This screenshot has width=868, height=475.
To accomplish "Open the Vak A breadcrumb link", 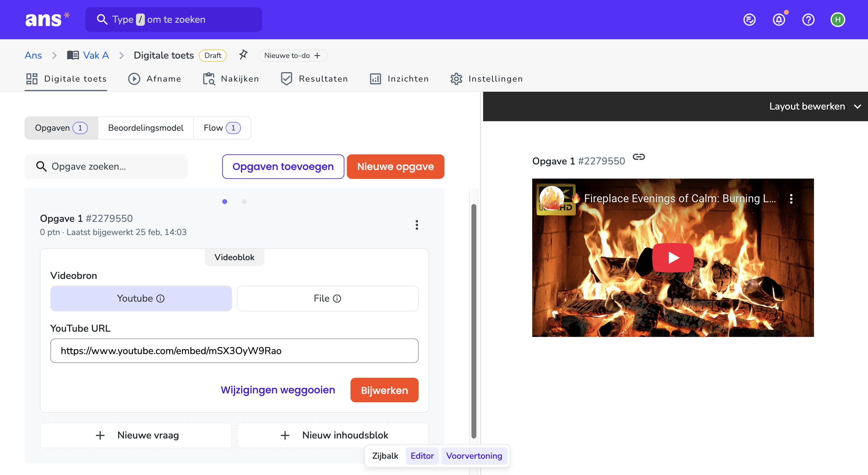I will [96, 55].
